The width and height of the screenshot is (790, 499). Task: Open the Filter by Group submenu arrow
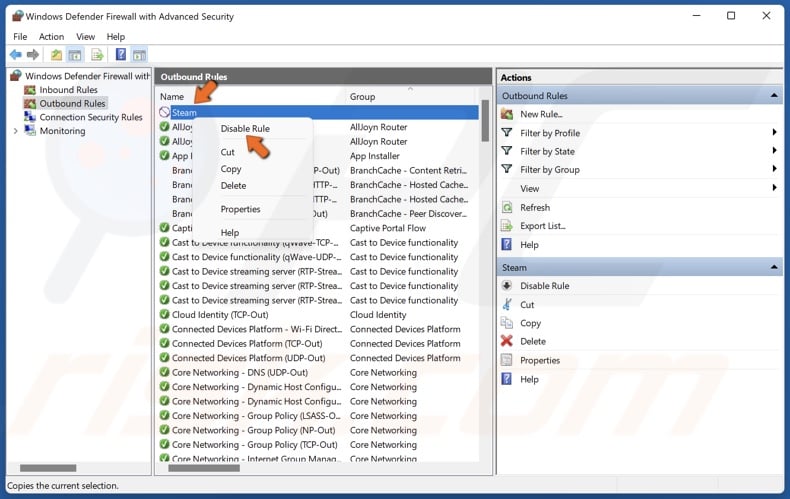click(x=775, y=170)
